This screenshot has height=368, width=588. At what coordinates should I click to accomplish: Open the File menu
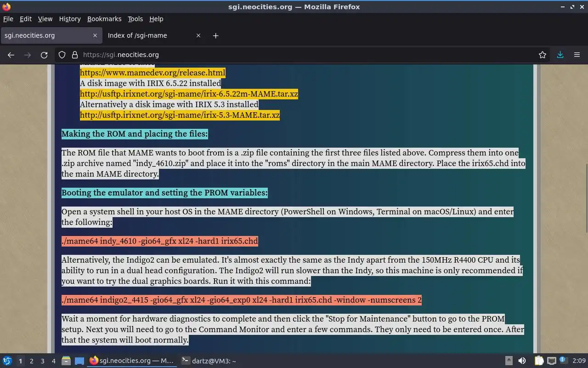(x=8, y=19)
